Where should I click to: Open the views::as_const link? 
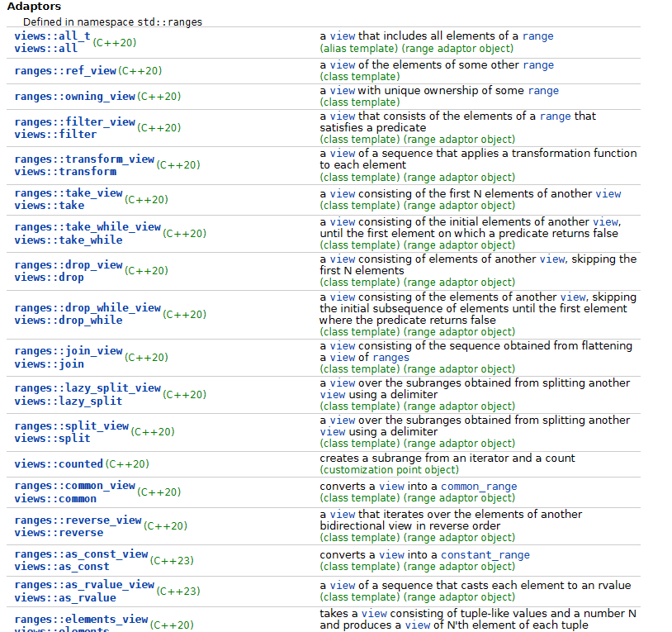coord(62,567)
